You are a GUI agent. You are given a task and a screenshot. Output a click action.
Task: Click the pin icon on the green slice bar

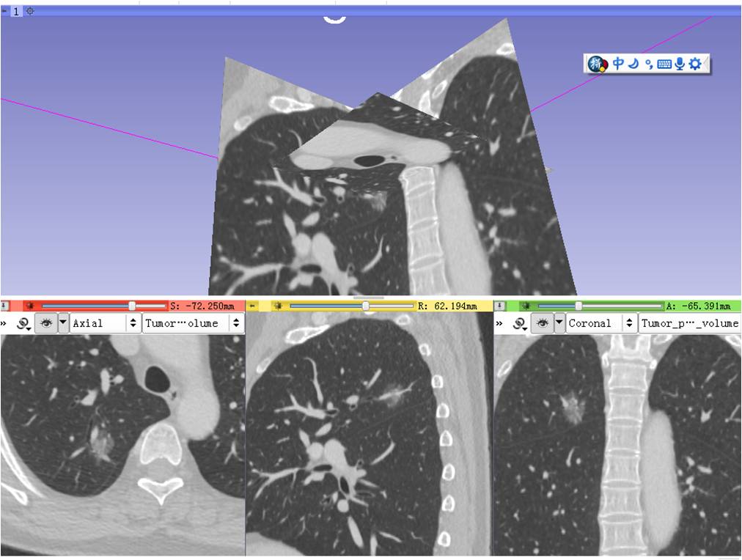[499, 306]
